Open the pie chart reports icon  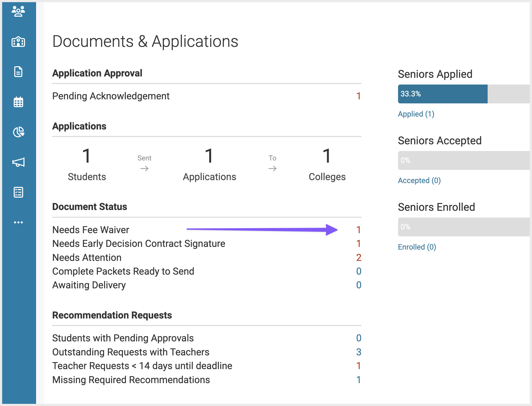tap(18, 132)
